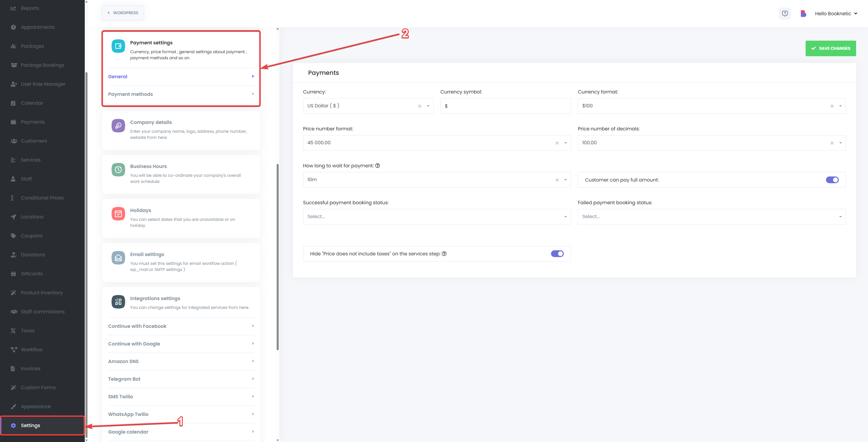
Task: Click the Giftcards gift icon
Action: coord(13,274)
